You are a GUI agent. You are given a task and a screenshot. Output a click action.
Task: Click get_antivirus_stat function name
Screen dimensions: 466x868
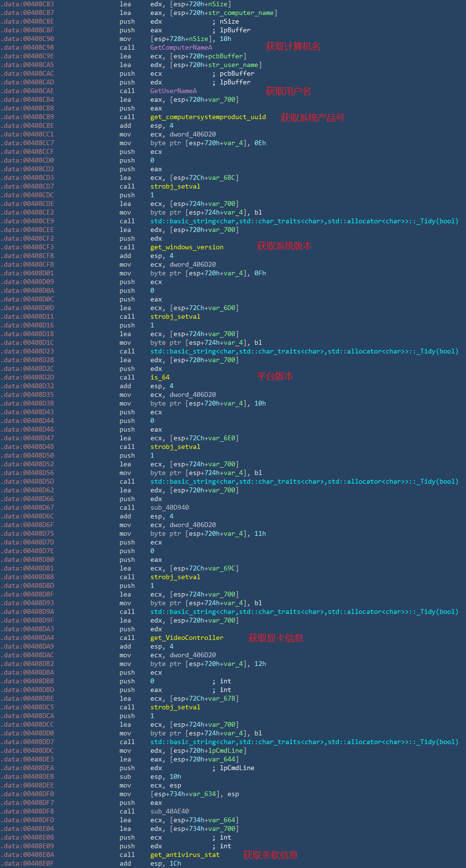click(185, 854)
